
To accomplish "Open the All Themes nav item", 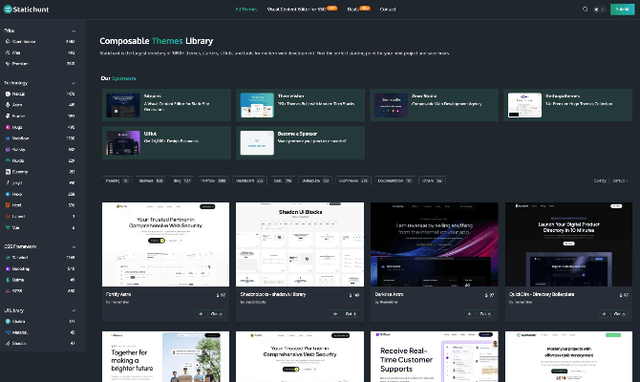I will pyautogui.click(x=246, y=9).
